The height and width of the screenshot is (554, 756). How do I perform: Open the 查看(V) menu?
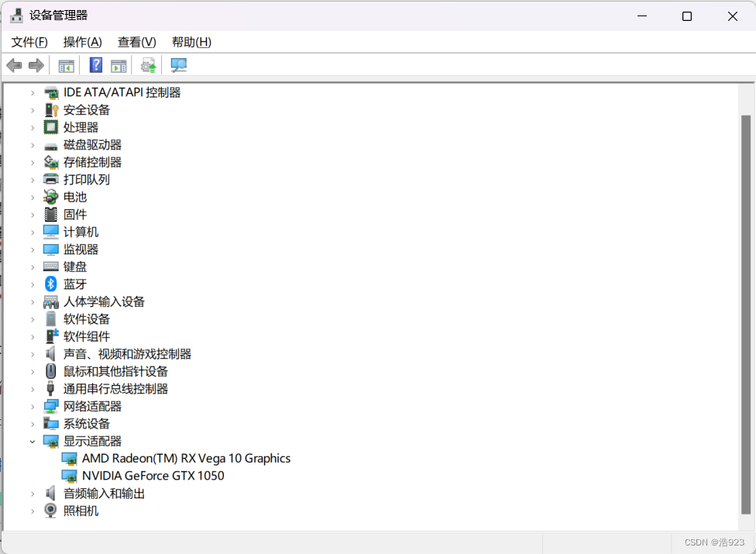[136, 42]
